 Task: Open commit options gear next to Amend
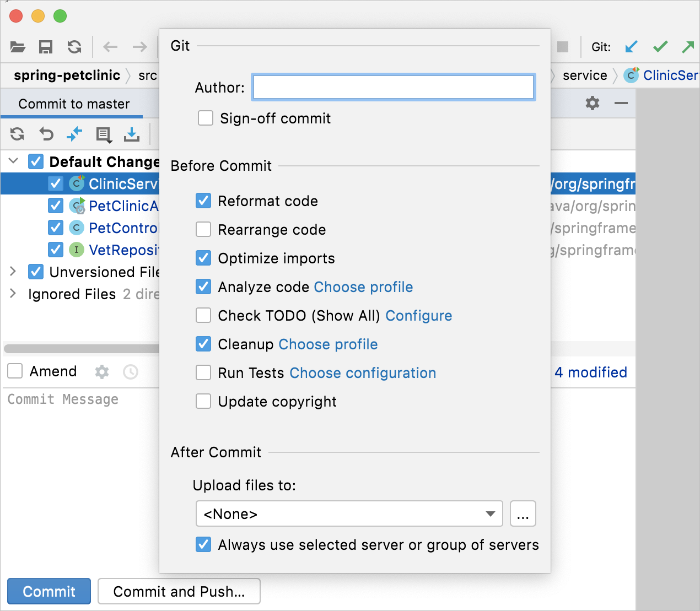(102, 372)
